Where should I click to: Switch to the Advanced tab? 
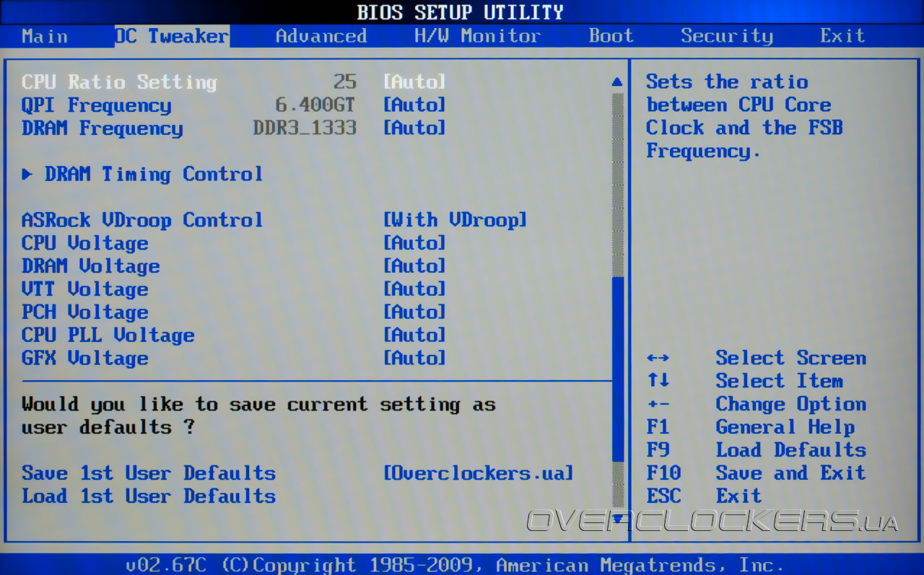click(321, 36)
